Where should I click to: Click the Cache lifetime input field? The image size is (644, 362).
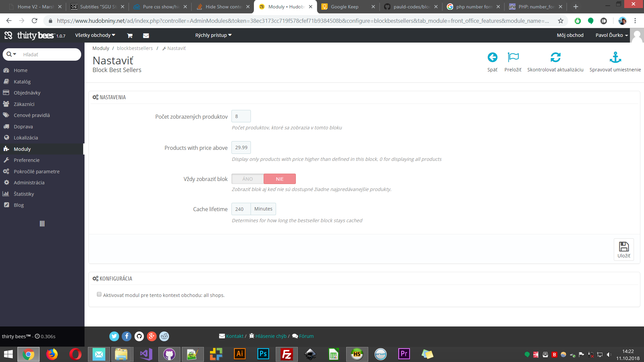coord(241,209)
